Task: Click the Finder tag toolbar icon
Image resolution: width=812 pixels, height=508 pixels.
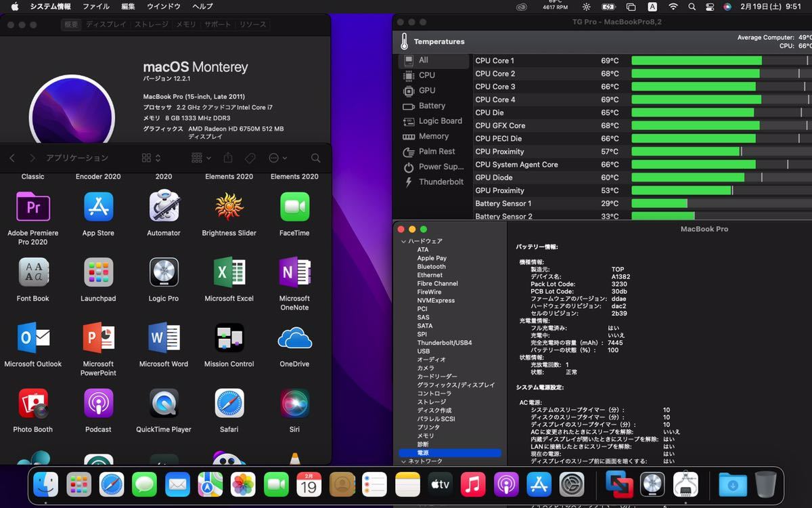Action: tap(250, 158)
